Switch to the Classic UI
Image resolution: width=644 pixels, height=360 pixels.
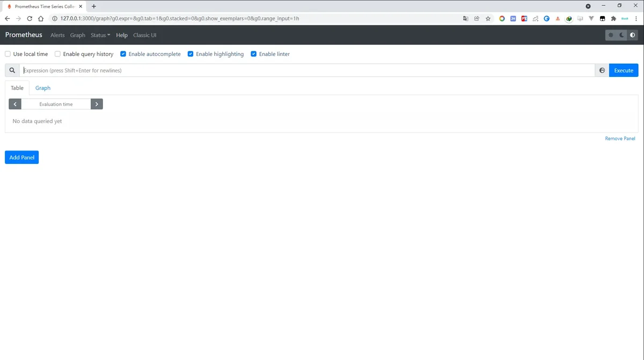pos(145,35)
